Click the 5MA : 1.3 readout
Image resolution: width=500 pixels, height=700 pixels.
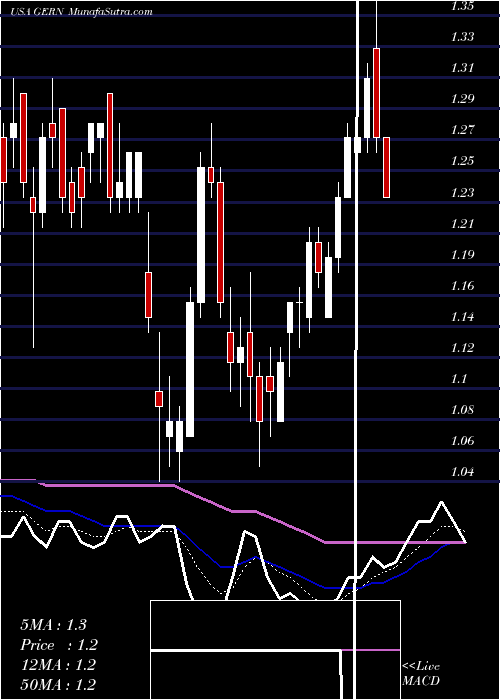click(53, 625)
